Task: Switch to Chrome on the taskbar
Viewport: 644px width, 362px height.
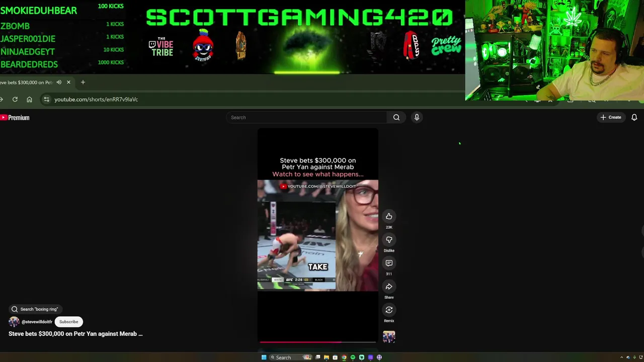Action: click(x=344, y=357)
